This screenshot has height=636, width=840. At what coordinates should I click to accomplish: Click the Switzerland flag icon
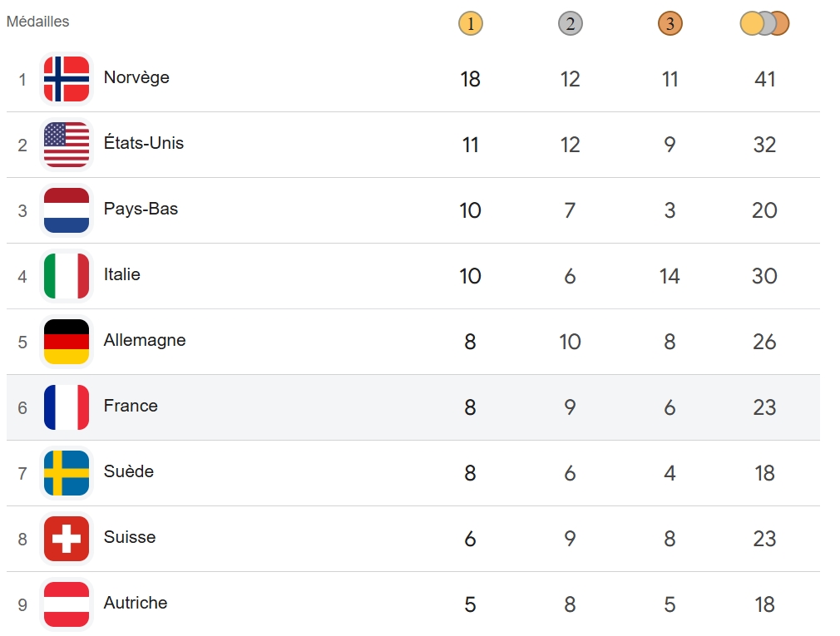67,539
